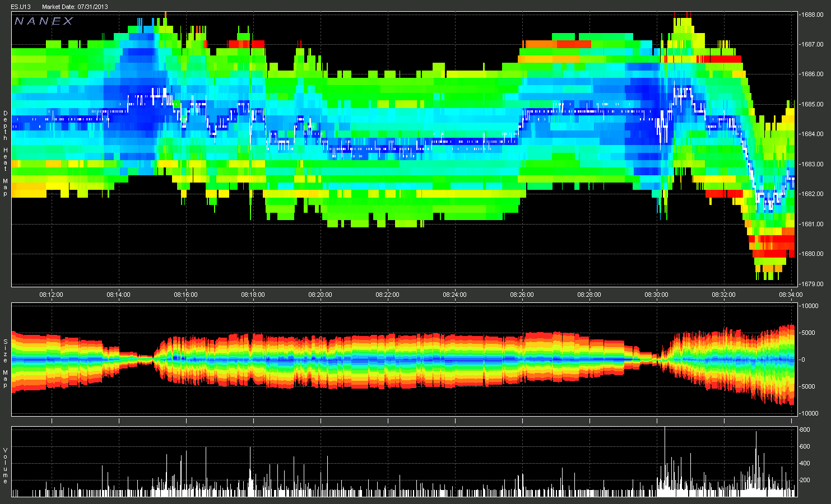Click the 1688.00 price level label
Image resolution: width=831 pixels, height=504 pixels.
[812, 15]
